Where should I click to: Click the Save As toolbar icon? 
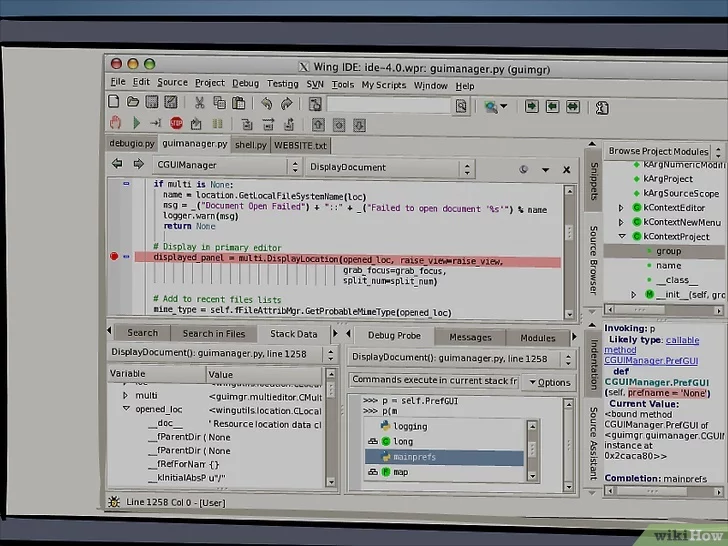[x=171, y=102]
